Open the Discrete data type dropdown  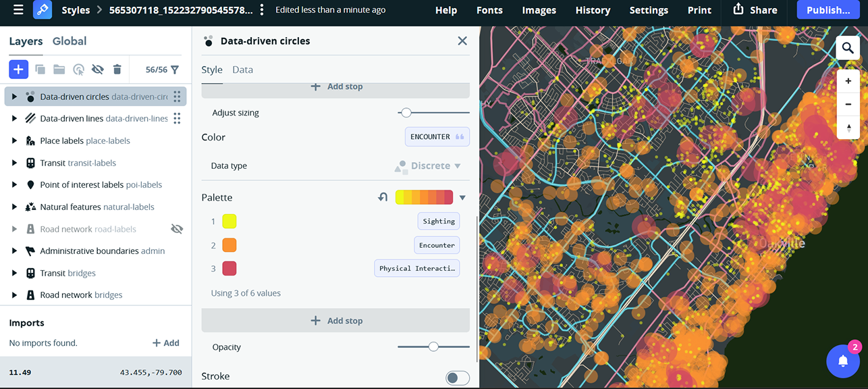tap(430, 165)
